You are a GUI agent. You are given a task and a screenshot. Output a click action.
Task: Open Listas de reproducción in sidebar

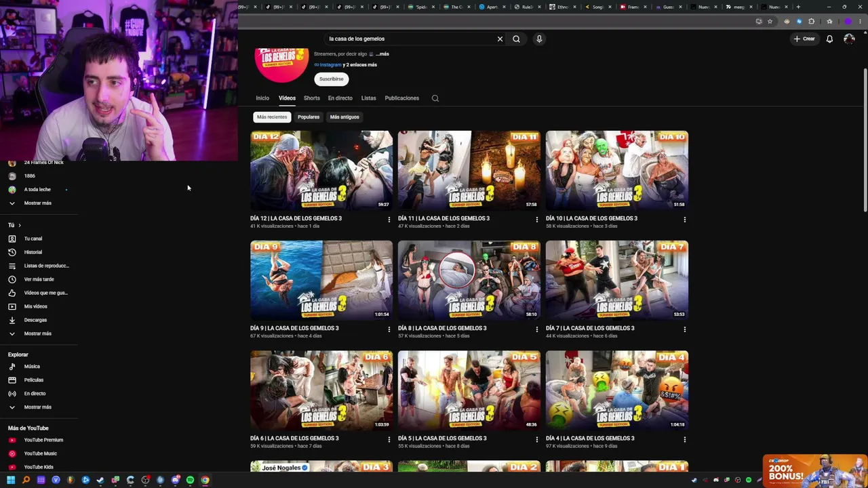(x=39, y=266)
